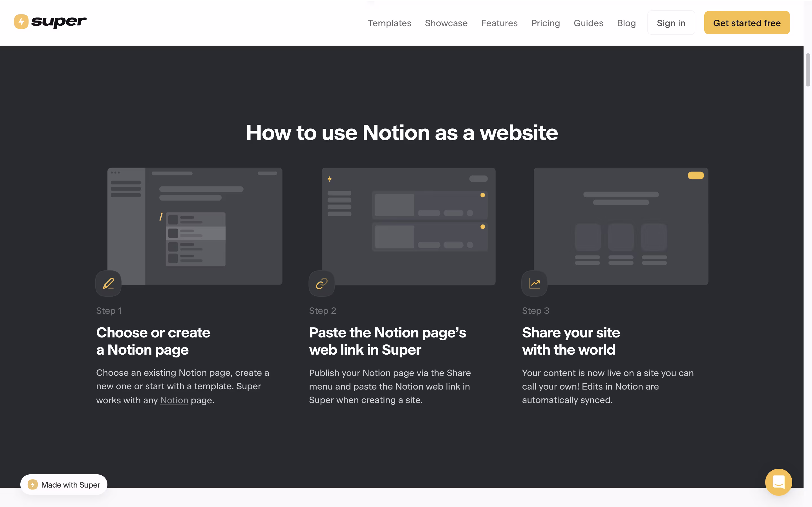Click the yellow pill button in Step 3 illustration
Screen dimensions: 812x507
click(x=696, y=175)
